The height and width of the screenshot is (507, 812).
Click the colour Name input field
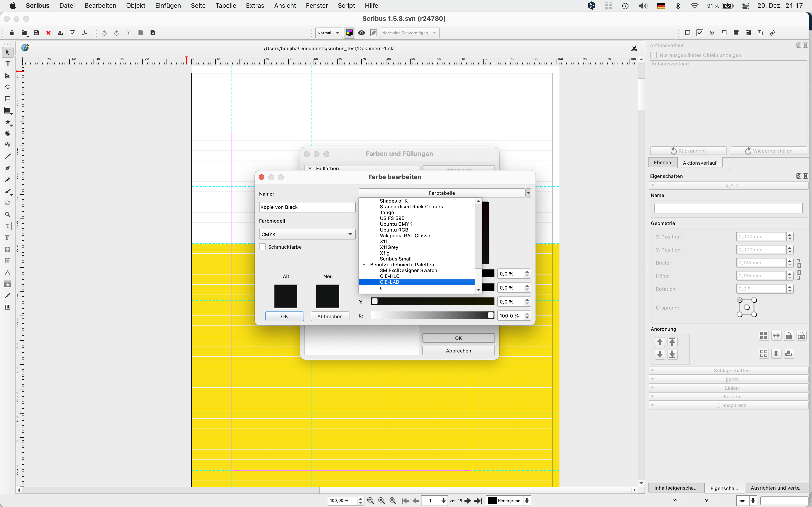pyautogui.click(x=307, y=207)
